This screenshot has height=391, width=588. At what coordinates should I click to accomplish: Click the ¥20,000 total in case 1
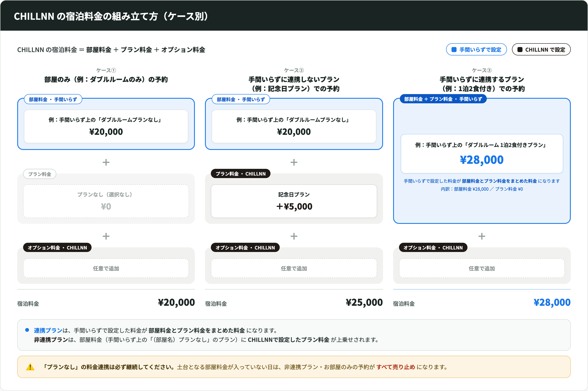point(176,302)
